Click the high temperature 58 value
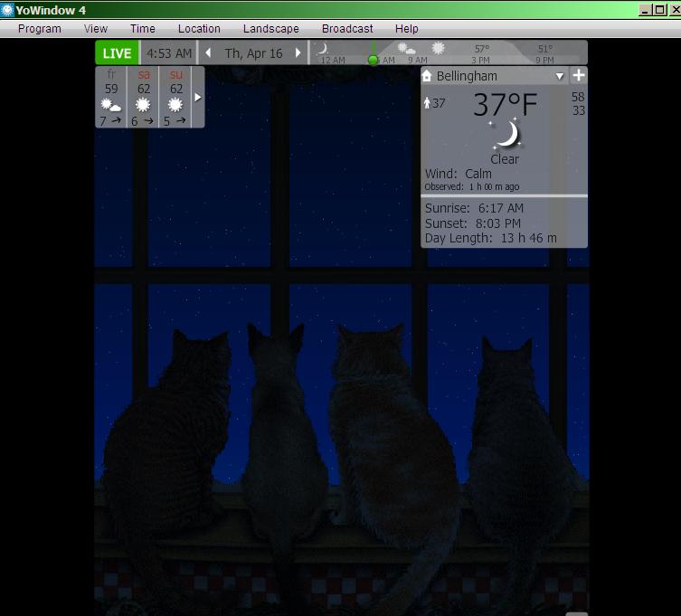Image resolution: width=681 pixels, height=616 pixels. pyautogui.click(x=578, y=97)
